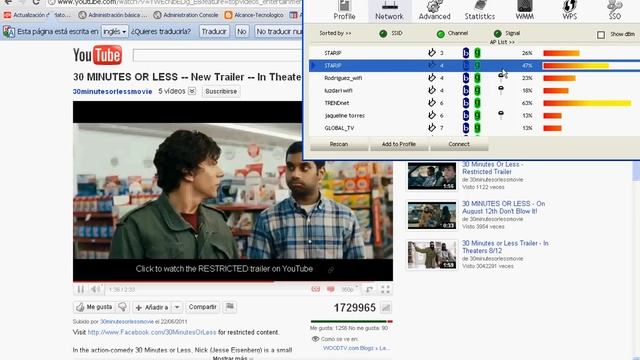640x360 pixels.
Task: Reload the browser page
Action: point(36,2)
